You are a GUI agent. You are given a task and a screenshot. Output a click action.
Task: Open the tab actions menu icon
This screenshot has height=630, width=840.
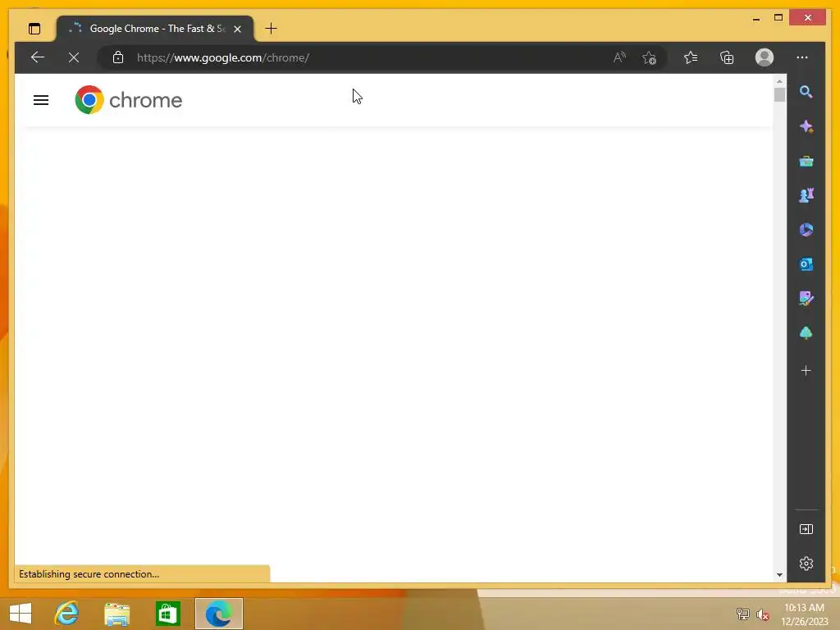coord(34,29)
